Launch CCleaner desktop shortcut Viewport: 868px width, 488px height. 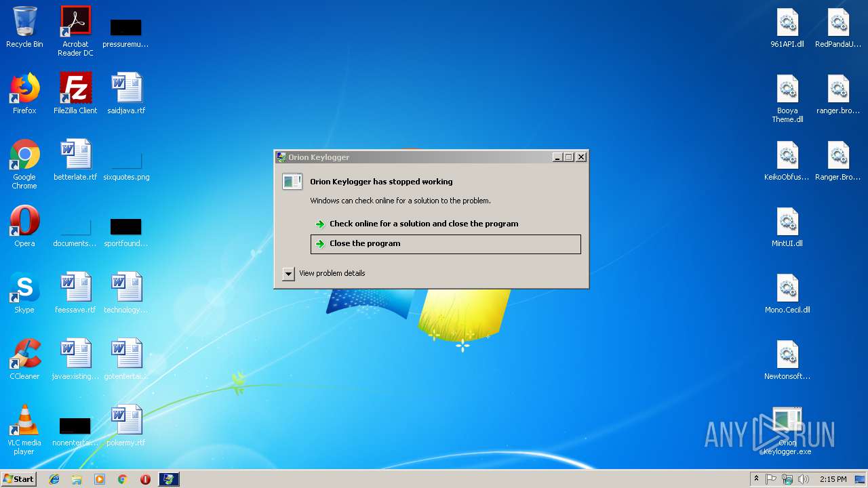click(24, 359)
